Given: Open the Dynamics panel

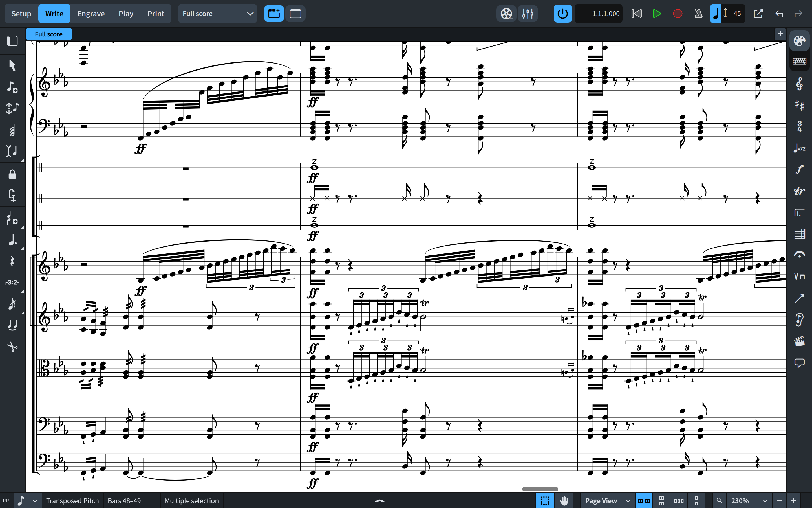Looking at the screenshot, I should click(799, 170).
